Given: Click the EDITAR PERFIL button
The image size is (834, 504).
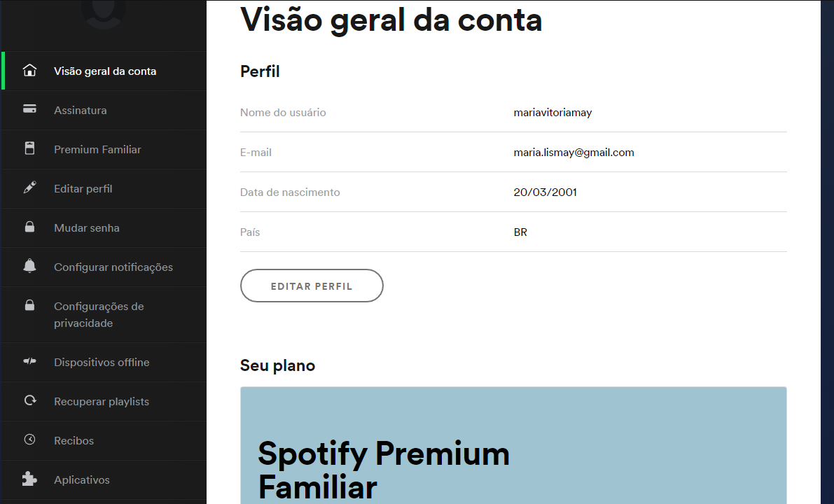Looking at the screenshot, I should [x=312, y=286].
